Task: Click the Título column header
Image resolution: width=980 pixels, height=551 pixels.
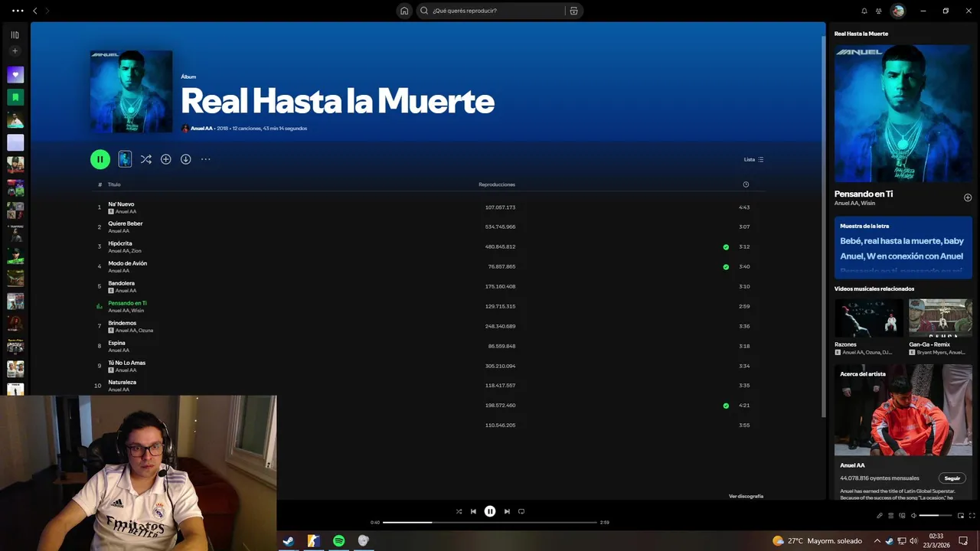Action: pos(114,184)
